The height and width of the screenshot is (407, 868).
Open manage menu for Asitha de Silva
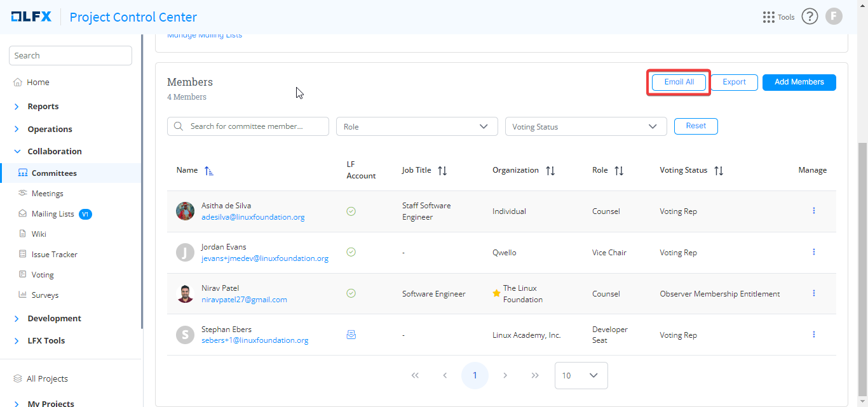(x=813, y=211)
